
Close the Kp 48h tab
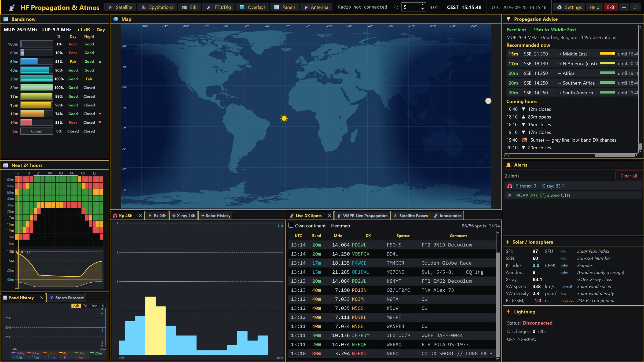pos(140,216)
